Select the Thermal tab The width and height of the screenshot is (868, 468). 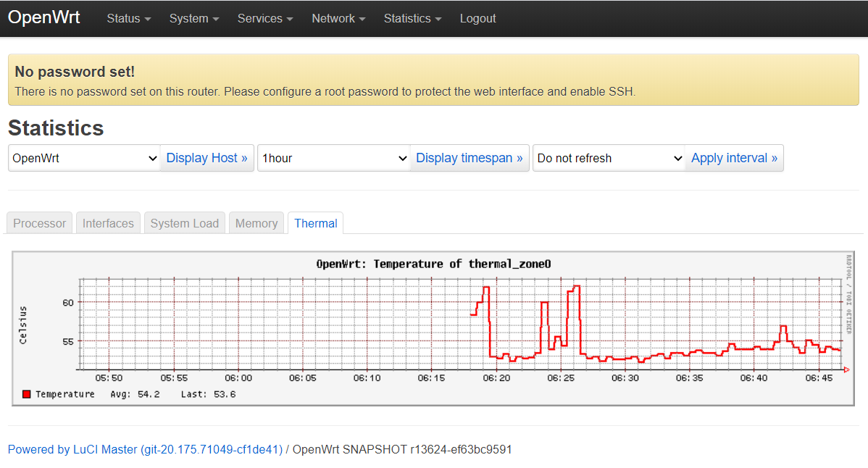click(x=315, y=223)
